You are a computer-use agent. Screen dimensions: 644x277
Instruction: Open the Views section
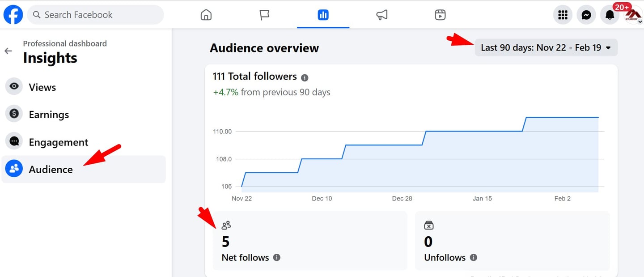[x=42, y=87]
